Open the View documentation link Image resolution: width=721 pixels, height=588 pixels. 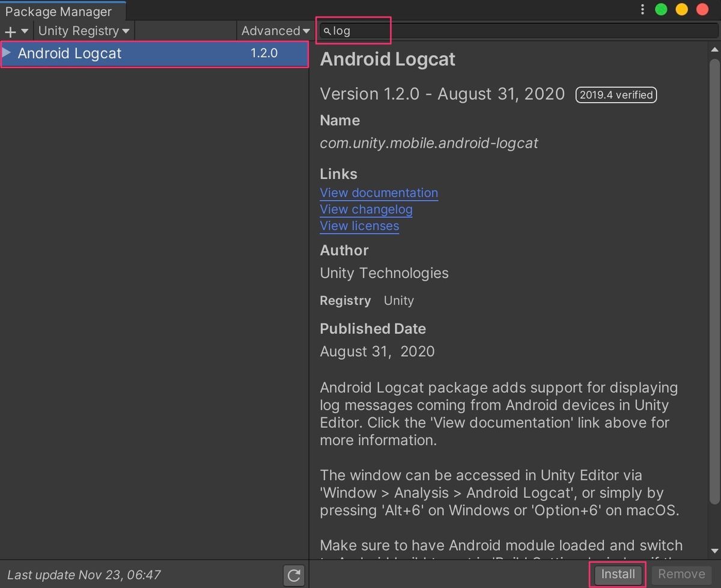pyautogui.click(x=379, y=193)
